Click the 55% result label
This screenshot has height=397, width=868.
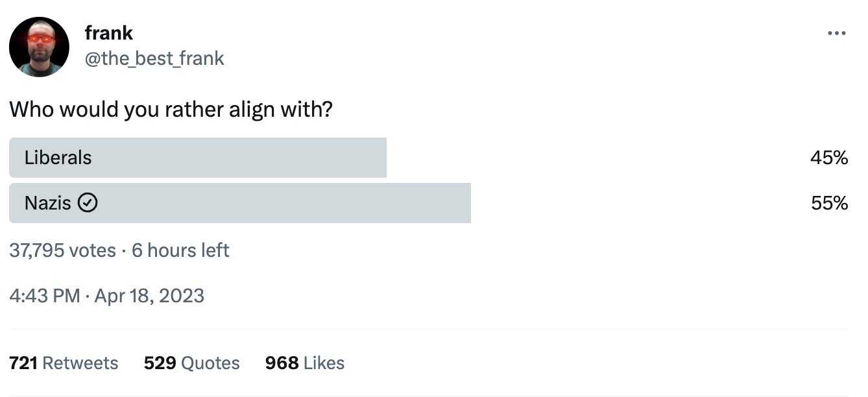[829, 203]
